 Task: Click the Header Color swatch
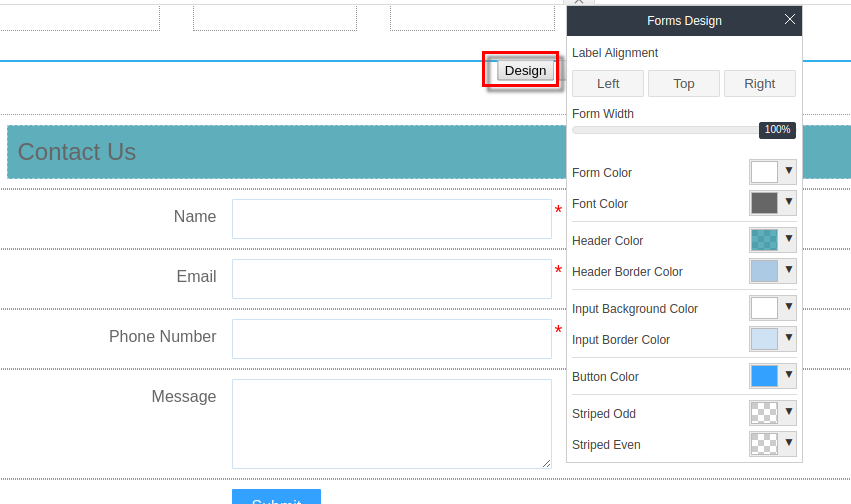click(x=764, y=240)
